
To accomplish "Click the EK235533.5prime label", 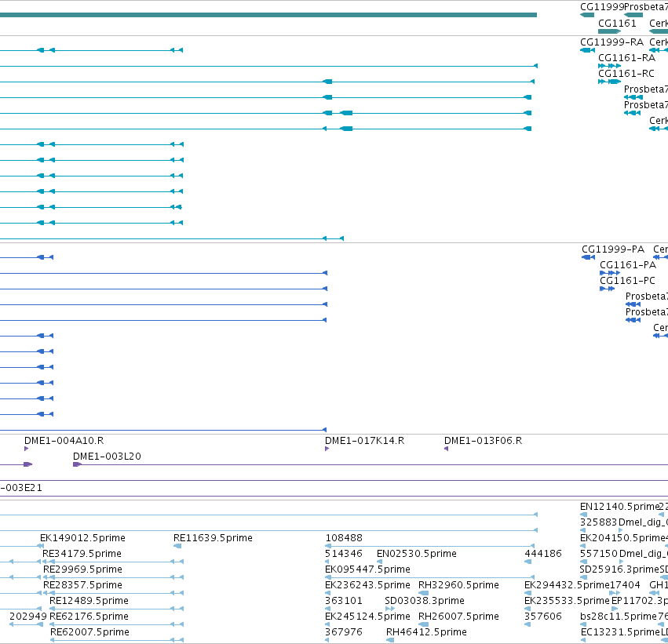I will pos(567,601).
